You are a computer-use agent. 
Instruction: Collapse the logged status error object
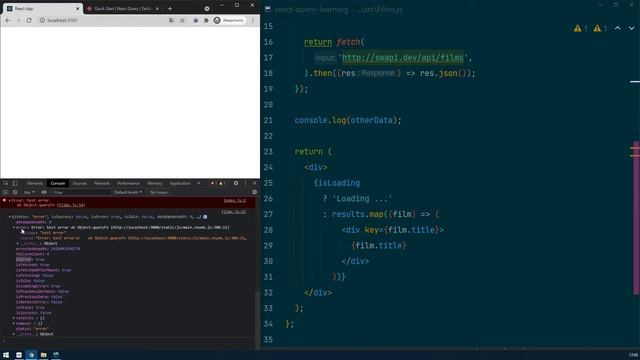(10, 217)
